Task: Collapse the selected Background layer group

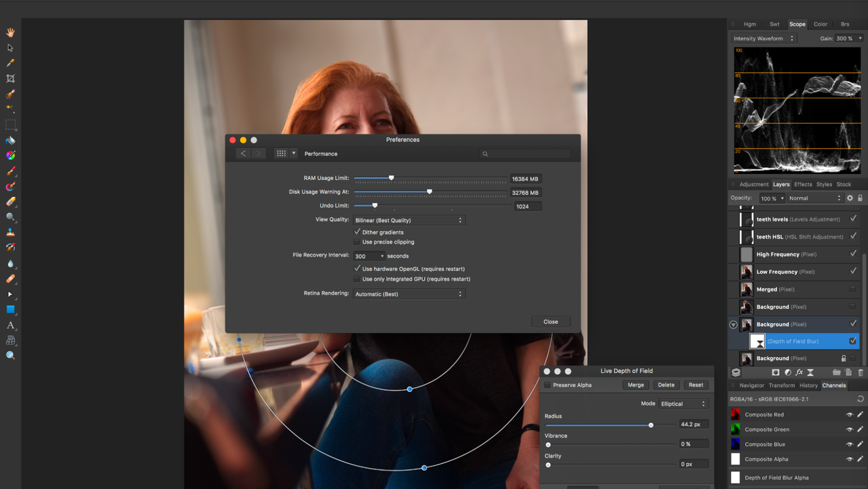Action: pyautogui.click(x=733, y=325)
